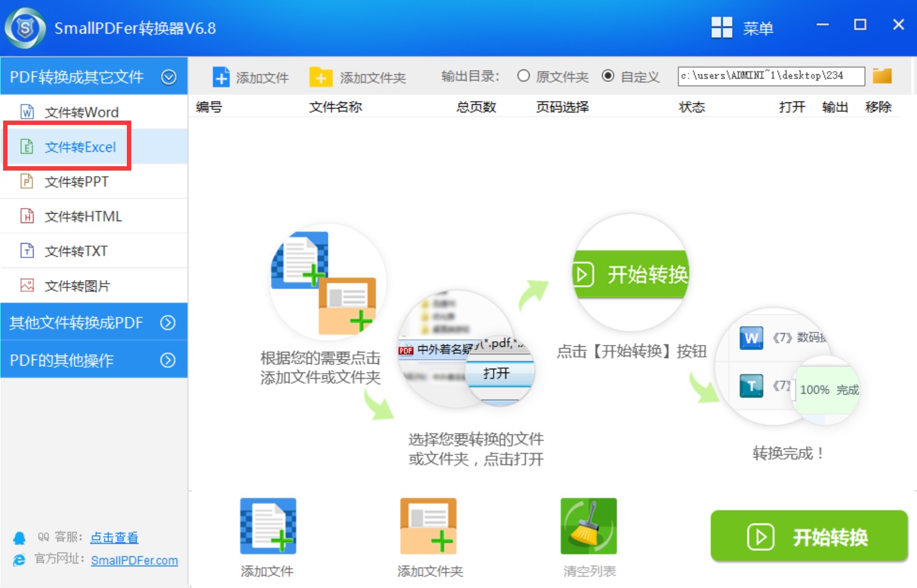Maximize the SmallPDFer window

860,25
